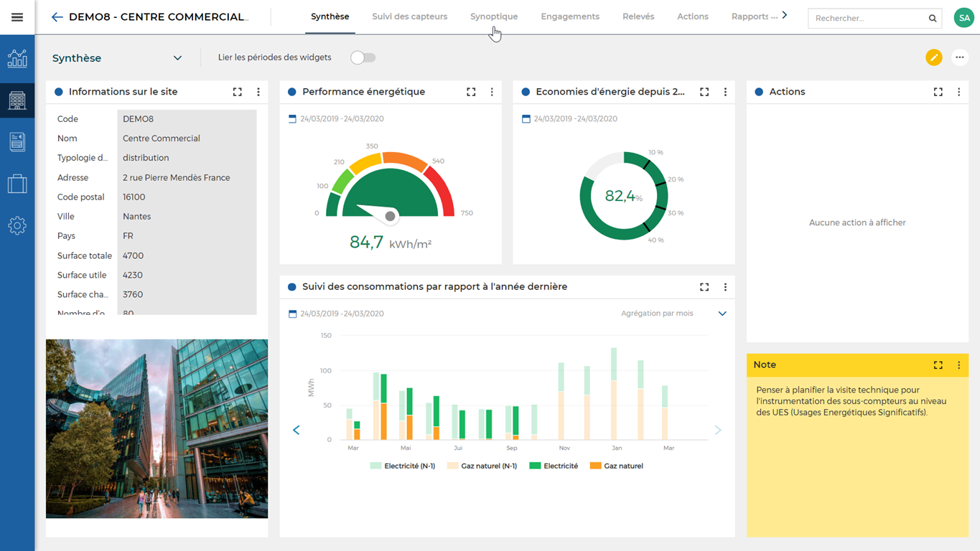Open three-dot menu of Actions widget

[958, 92]
